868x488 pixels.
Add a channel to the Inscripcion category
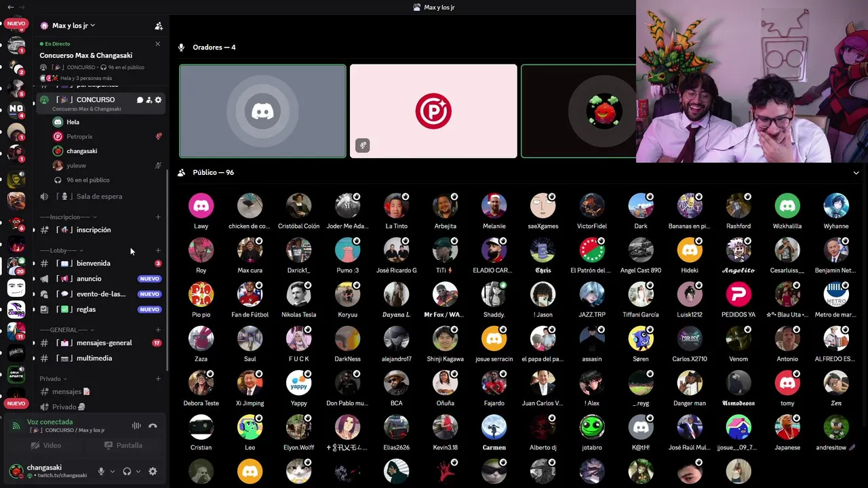[x=158, y=217]
